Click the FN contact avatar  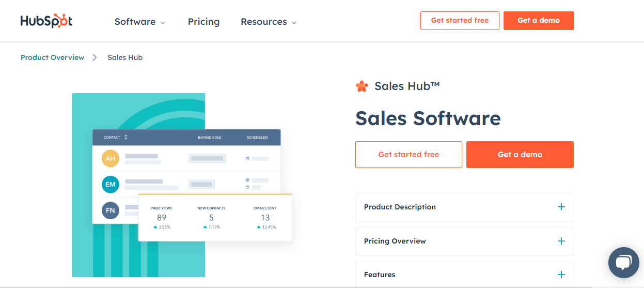111,211
